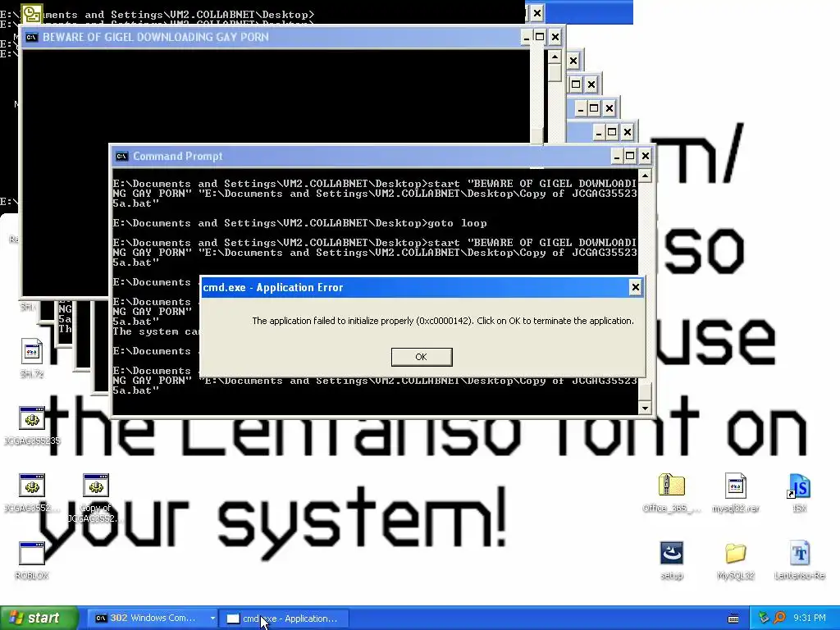Image resolution: width=840 pixels, height=630 pixels.
Task: Minimize the Command Prompt window
Action: (617, 157)
